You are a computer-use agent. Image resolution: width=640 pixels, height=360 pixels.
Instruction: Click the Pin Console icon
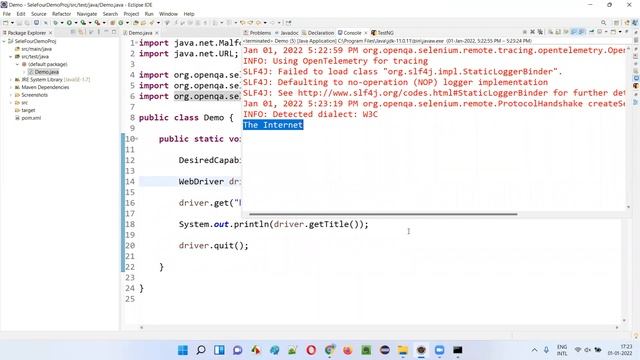point(591,31)
